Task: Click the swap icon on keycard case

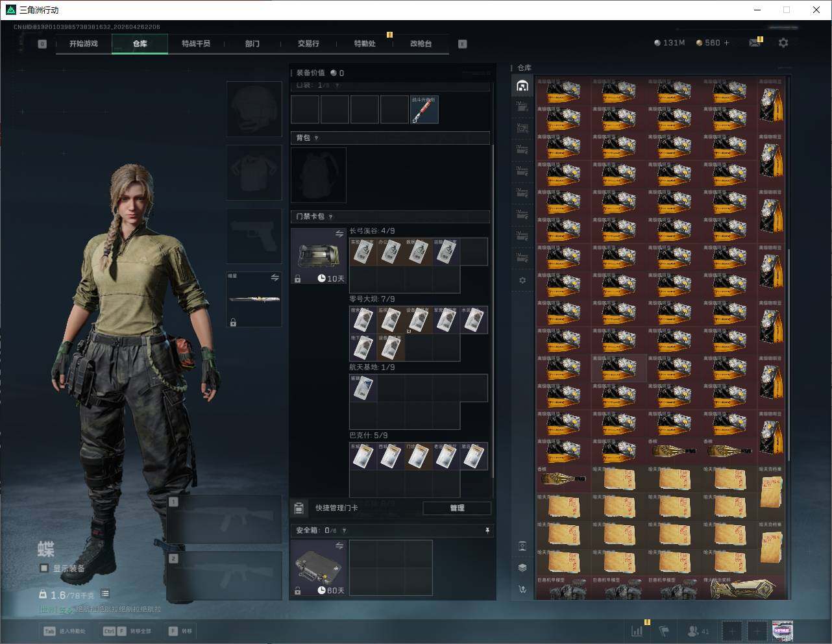Action: [339, 234]
